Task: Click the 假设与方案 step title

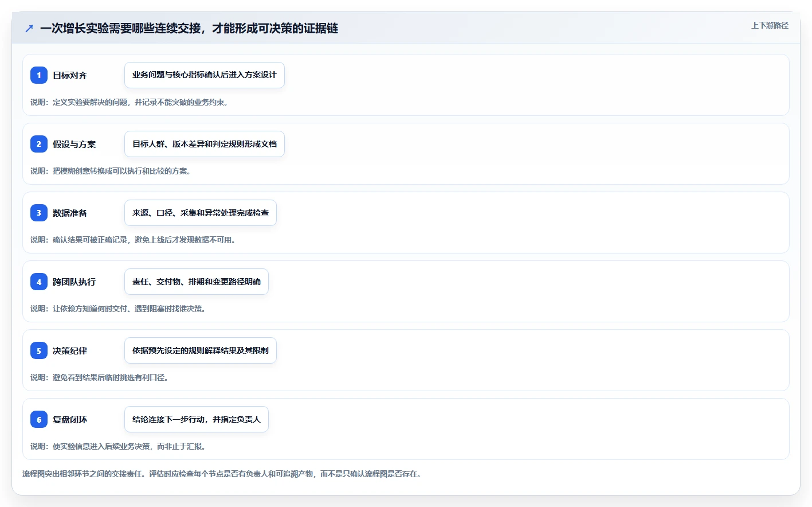Action: click(74, 144)
